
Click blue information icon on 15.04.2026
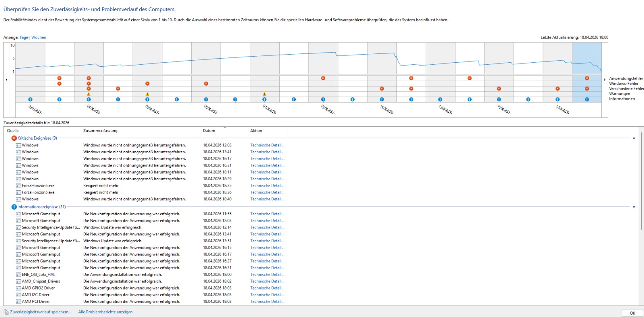pyautogui.click(x=499, y=99)
